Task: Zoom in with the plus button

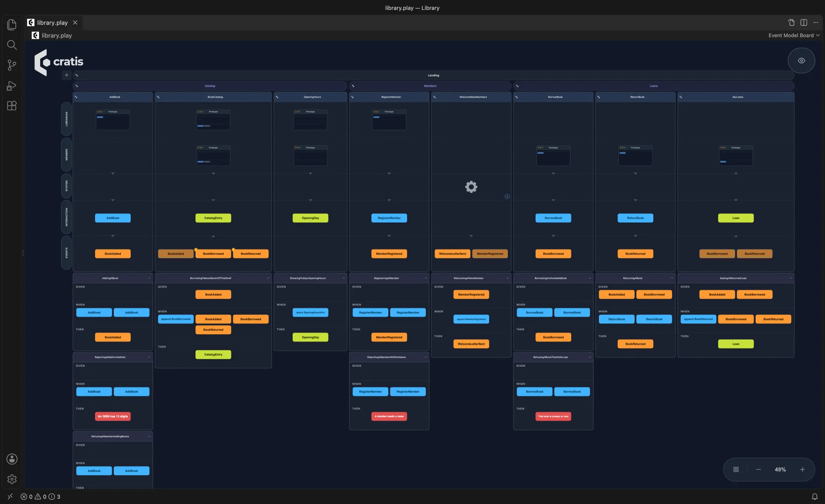Action: [802, 469]
